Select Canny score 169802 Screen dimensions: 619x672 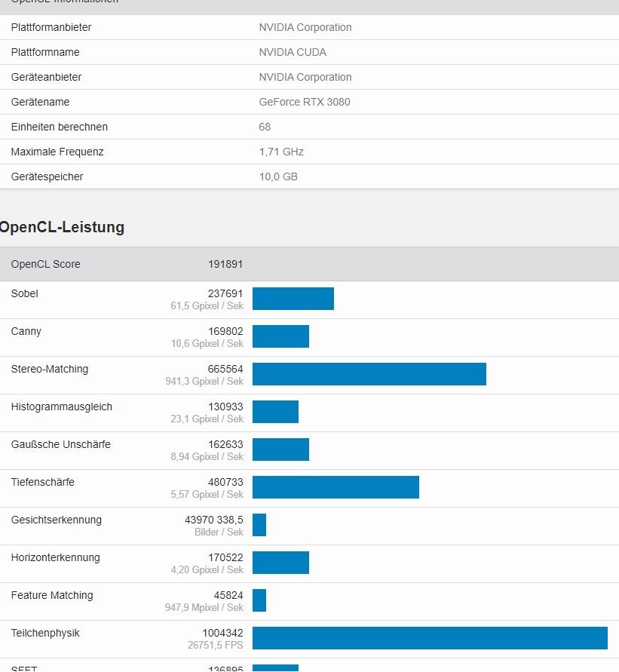[x=225, y=331]
